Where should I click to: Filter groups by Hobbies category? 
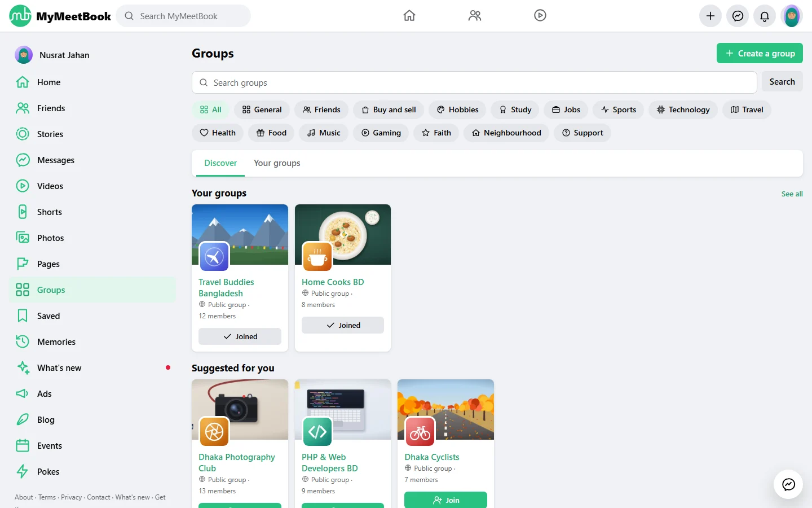coord(457,110)
